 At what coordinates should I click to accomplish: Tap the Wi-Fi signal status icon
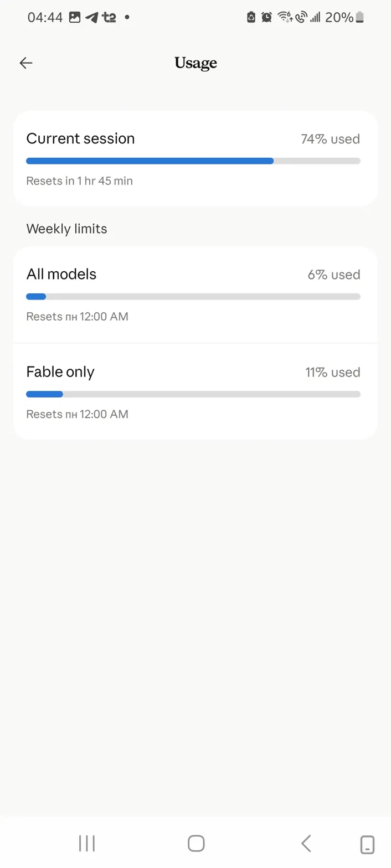click(285, 17)
